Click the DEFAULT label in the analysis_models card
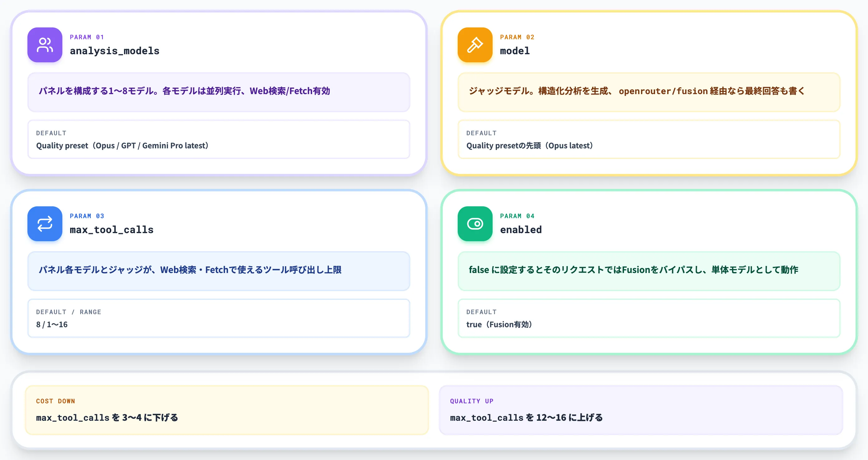 tap(51, 133)
